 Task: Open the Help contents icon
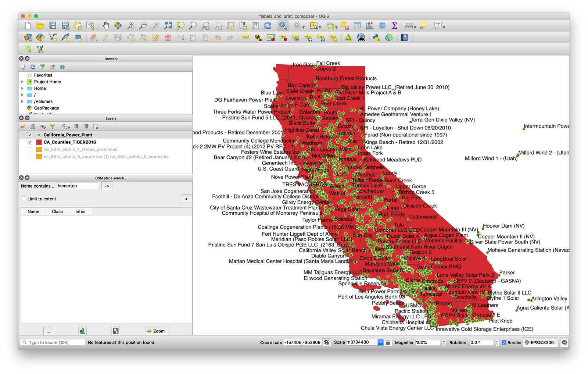pos(404,37)
